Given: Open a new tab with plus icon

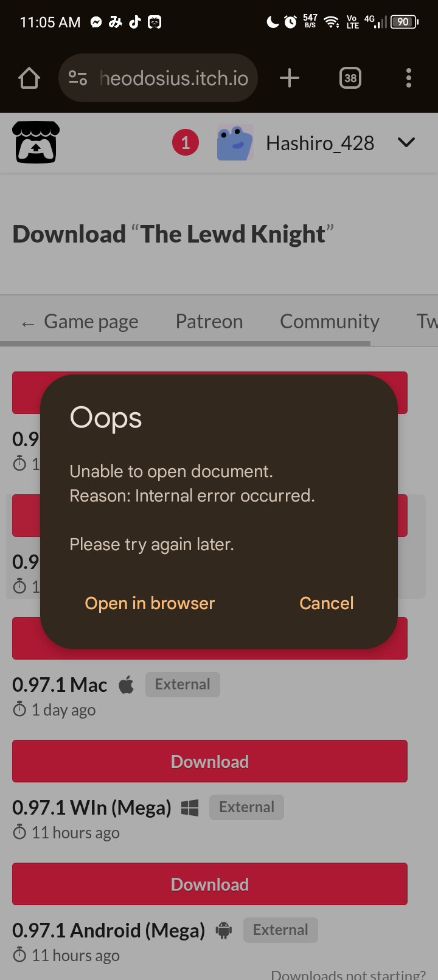Looking at the screenshot, I should (290, 78).
